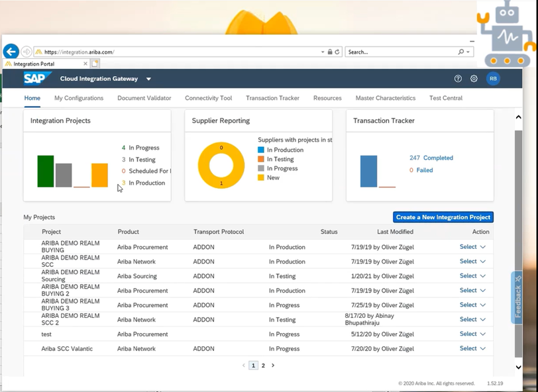Open Select dropdown for Ariba SCC Valantic
Image resolution: width=538 pixels, height=392 pixels.
click(x=472, y=348)
